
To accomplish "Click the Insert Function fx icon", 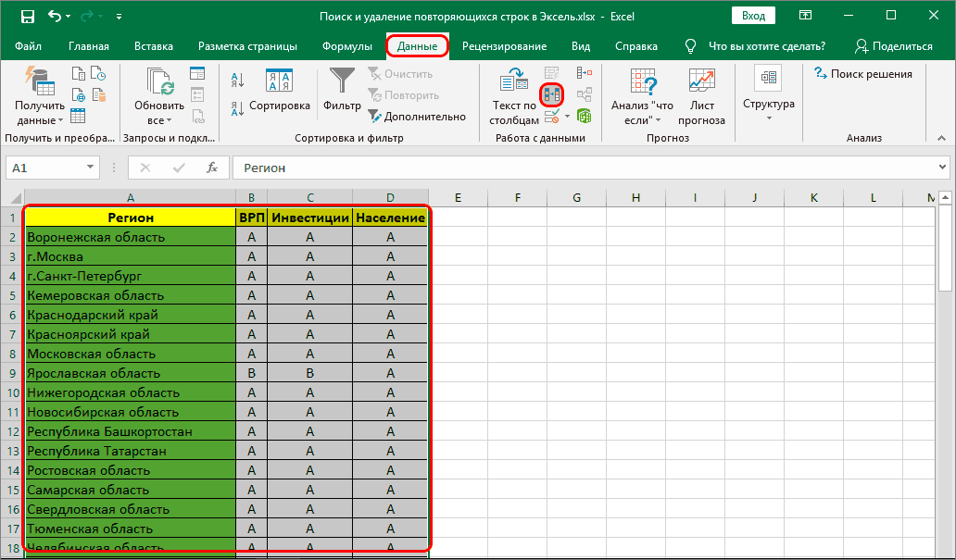I will click(212, 168).
